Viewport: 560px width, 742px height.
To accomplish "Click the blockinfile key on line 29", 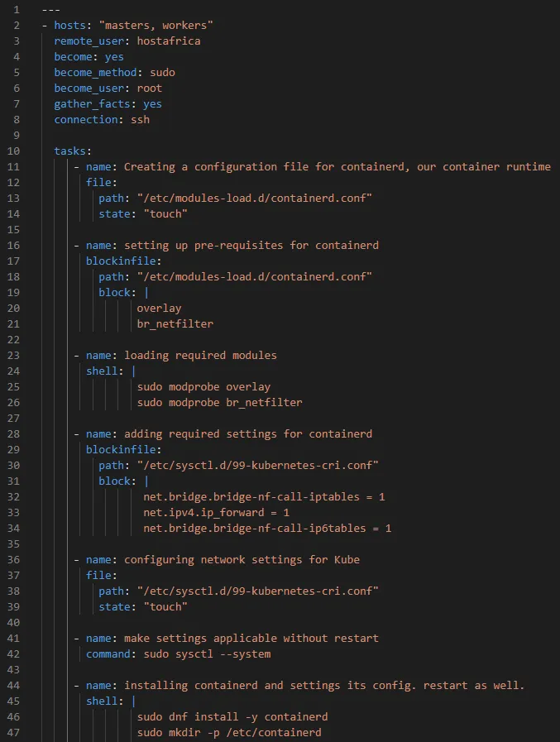I will click(x=121, y=449).
